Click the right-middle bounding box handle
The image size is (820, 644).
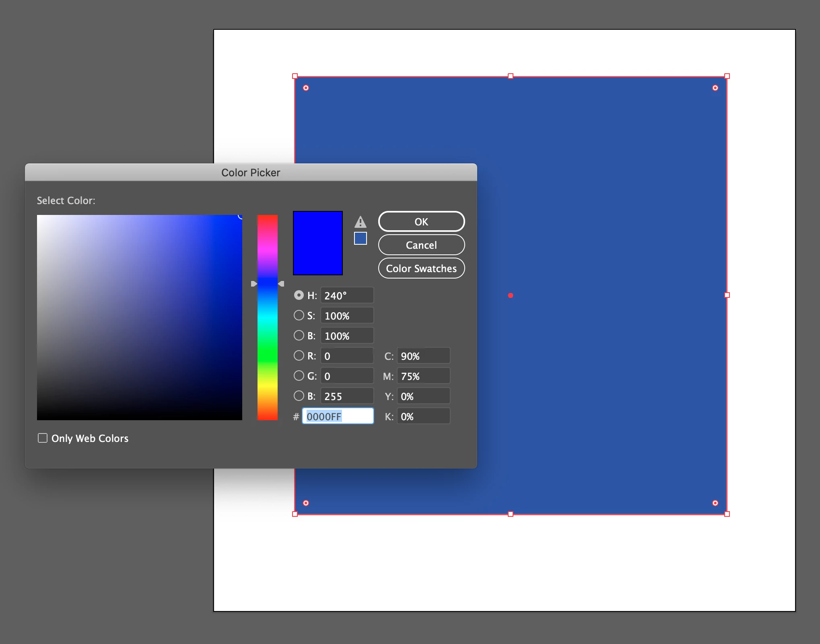[727, 295]
